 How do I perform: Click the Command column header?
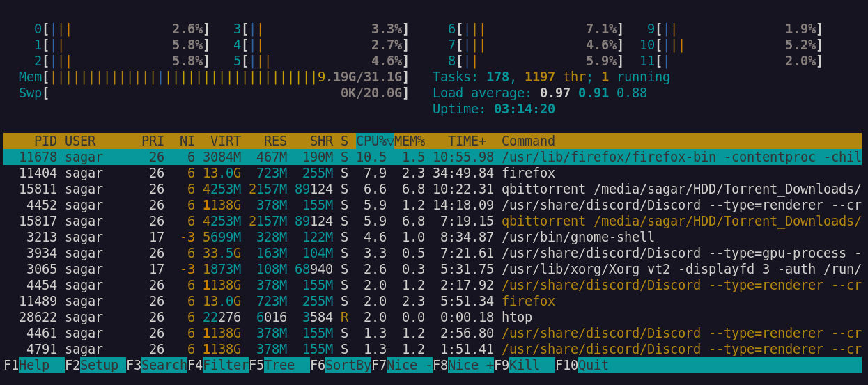point(528,141)
